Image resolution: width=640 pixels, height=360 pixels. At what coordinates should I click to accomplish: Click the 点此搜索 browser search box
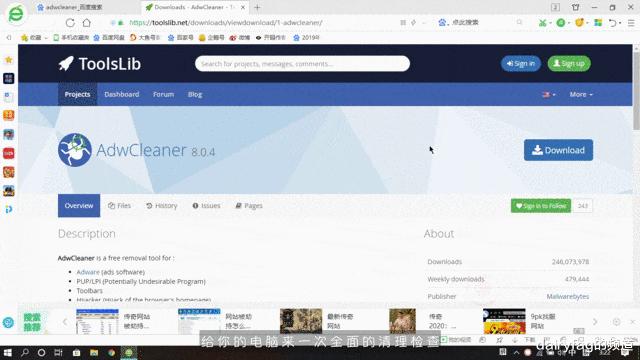pos(465,23)
